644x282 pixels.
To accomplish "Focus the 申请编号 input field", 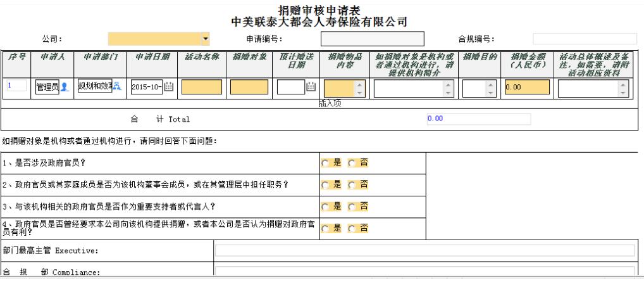I will (x=372, y=39).
